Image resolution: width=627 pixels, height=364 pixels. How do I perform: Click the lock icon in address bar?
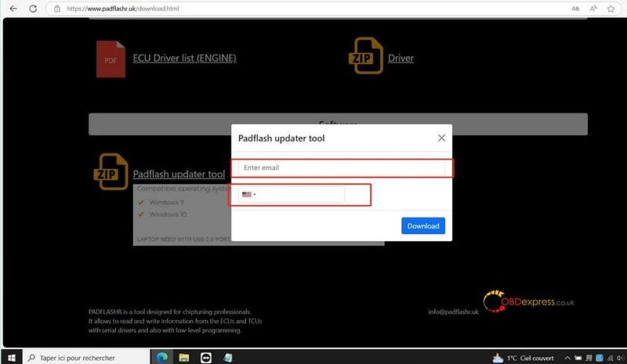pos(57,9)
